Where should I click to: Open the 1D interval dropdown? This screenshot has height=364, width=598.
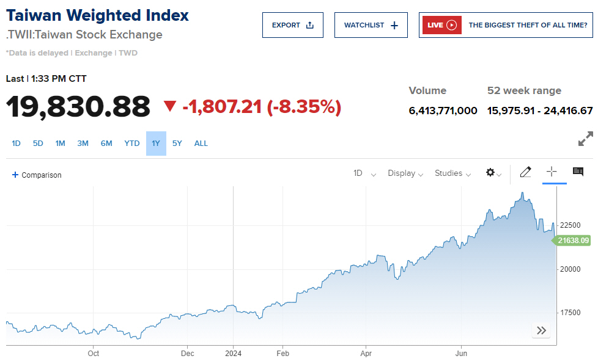[364, 173]
